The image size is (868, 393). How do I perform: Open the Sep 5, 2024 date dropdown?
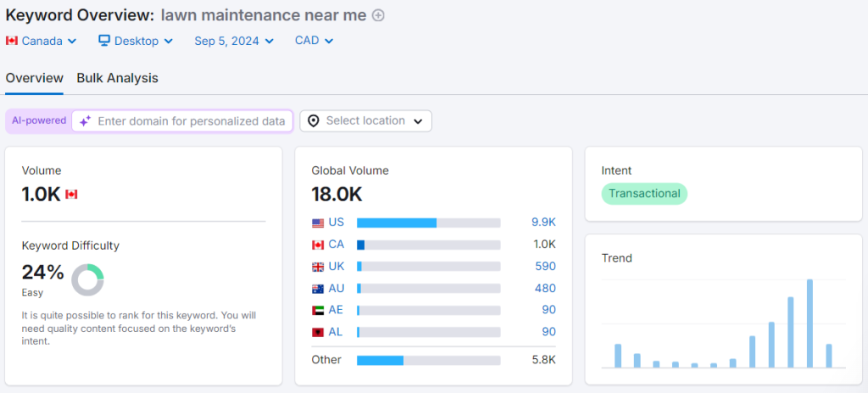[x=234, y=41]
